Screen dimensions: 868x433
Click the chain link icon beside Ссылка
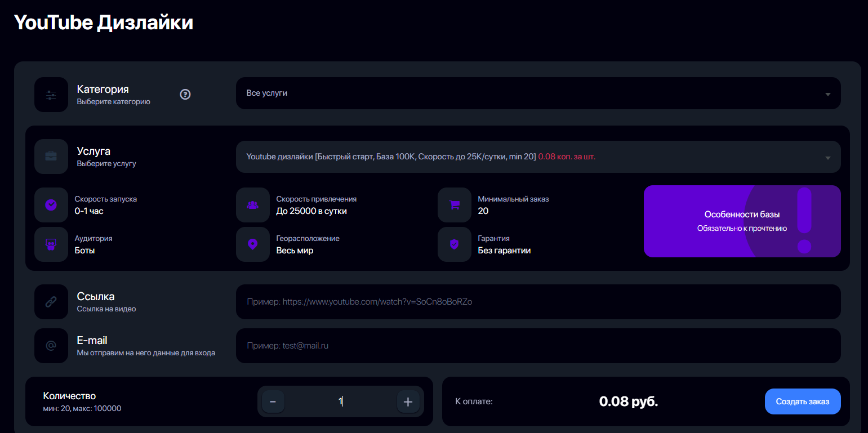point(51,302)
